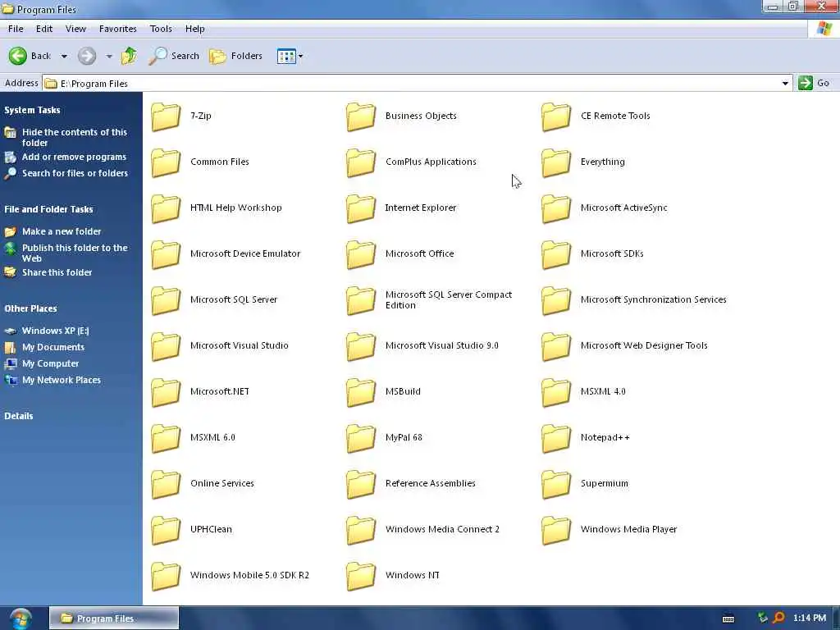Click Publish this folder to the Web
The height and width of the screenshot is (630, 840).
75,253
